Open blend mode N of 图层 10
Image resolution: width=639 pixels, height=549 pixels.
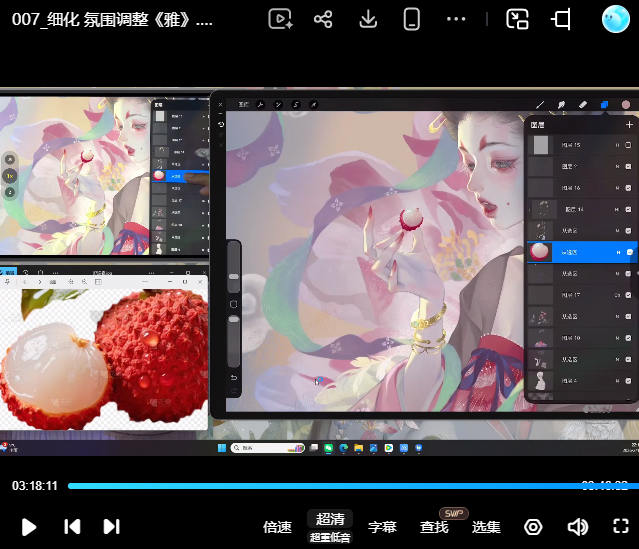(617, 338)
